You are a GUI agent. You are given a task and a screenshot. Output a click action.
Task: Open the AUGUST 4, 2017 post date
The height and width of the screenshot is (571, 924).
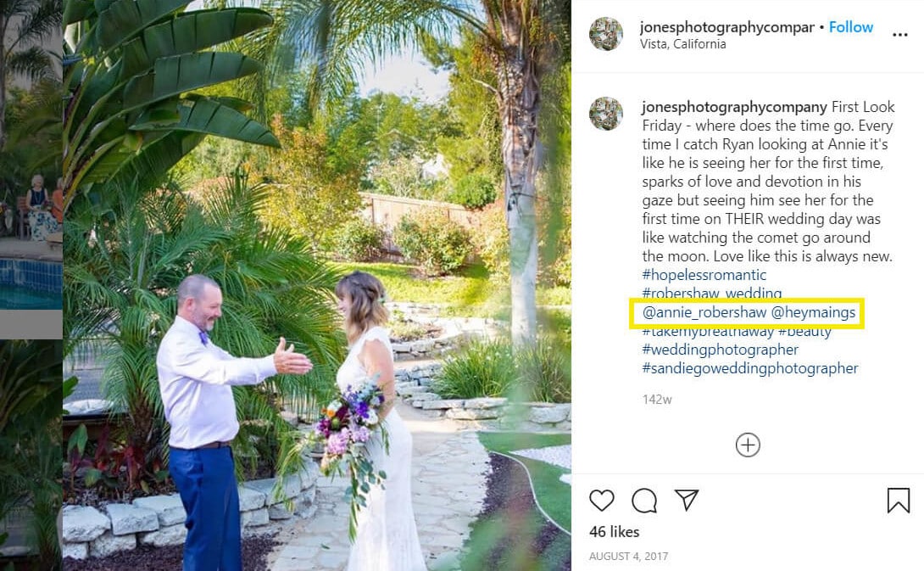tap(629, 557)
